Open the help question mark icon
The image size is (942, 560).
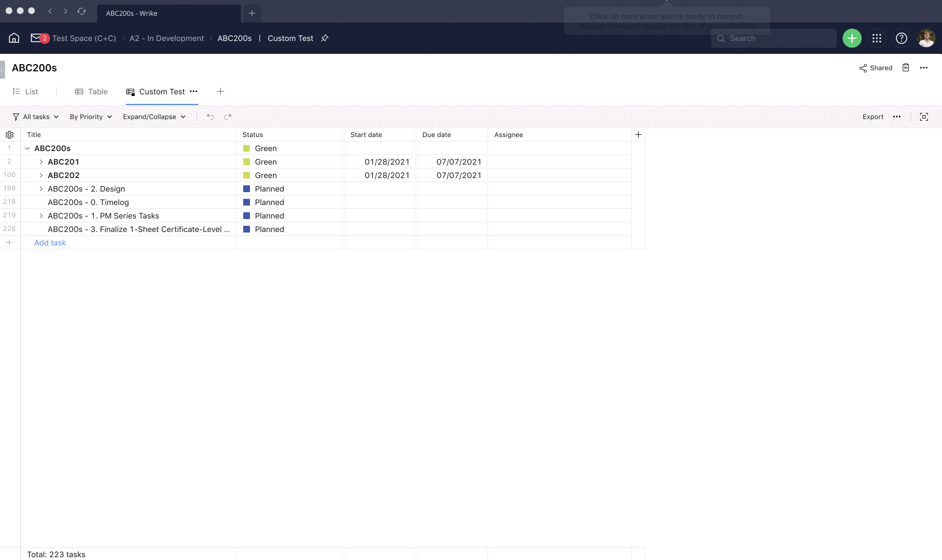902,38
